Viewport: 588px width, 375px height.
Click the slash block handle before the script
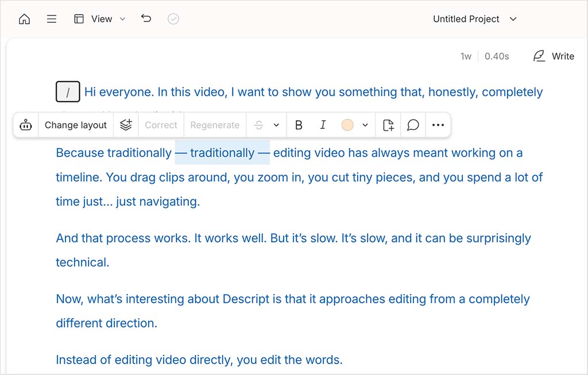67,91
